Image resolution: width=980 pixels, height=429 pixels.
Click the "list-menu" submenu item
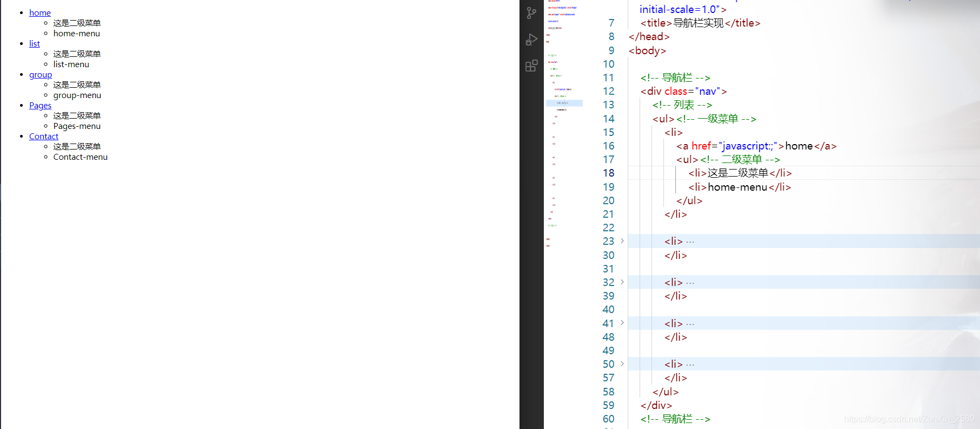(x=71, y=64)
